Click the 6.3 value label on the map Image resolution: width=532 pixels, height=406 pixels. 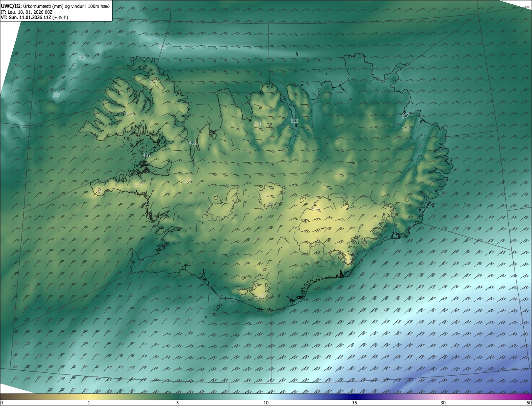[294, 121]
